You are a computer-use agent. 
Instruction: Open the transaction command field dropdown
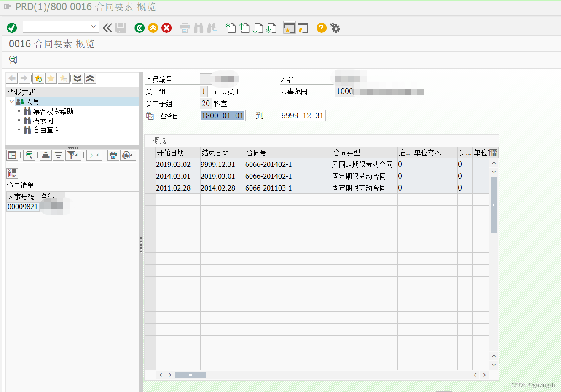coord(94,27)
